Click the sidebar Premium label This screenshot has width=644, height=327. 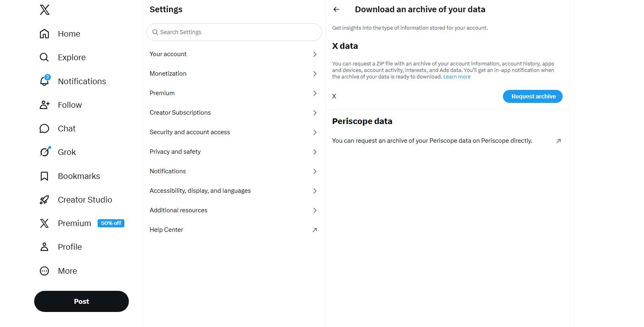click(74, 223)
